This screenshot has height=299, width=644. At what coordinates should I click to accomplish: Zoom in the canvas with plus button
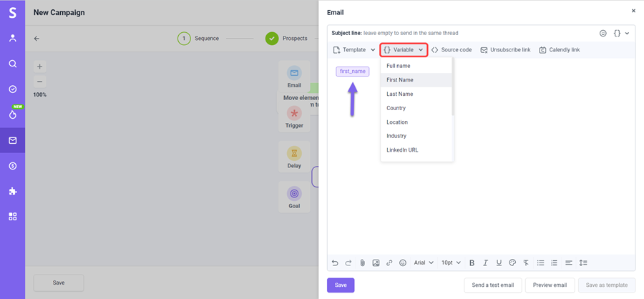coord(40,67)
